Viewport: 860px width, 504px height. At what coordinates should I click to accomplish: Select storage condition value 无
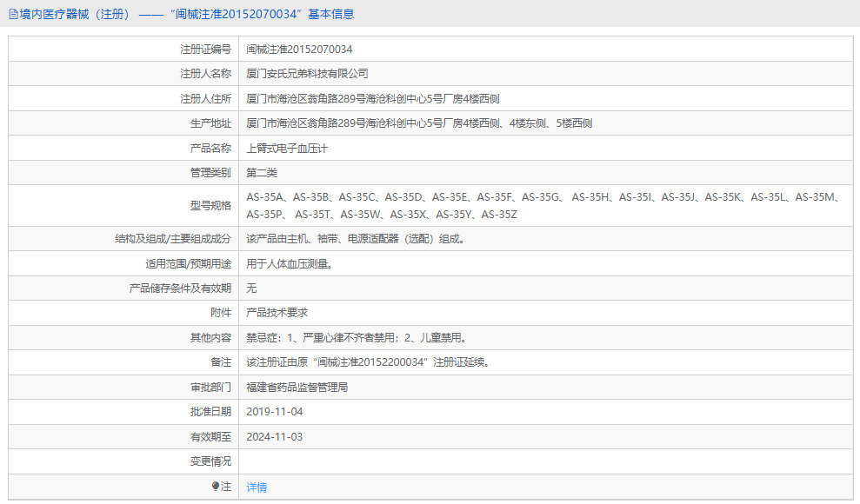(251, 288)
